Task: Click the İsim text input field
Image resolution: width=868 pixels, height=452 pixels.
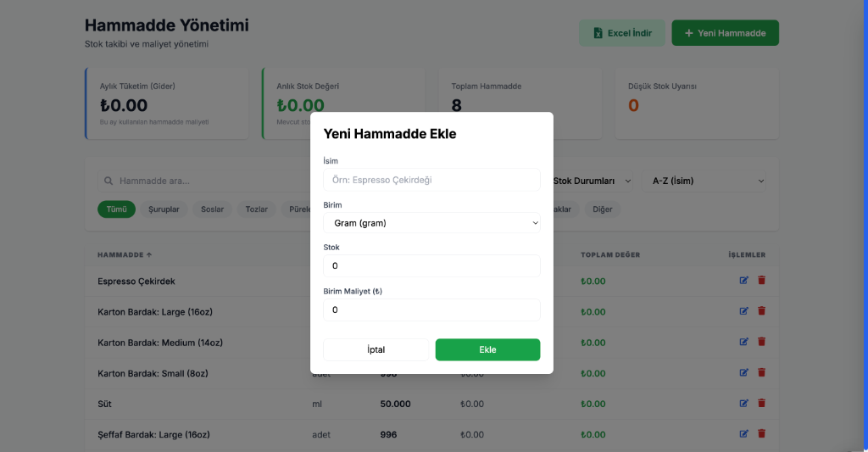Action: 431,180
